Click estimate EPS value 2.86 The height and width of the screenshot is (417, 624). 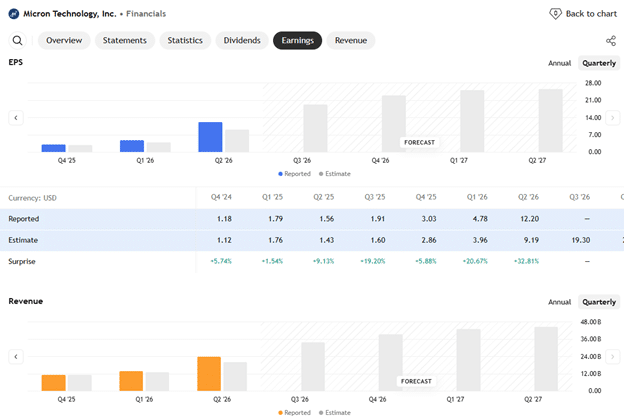pos(429,240)
